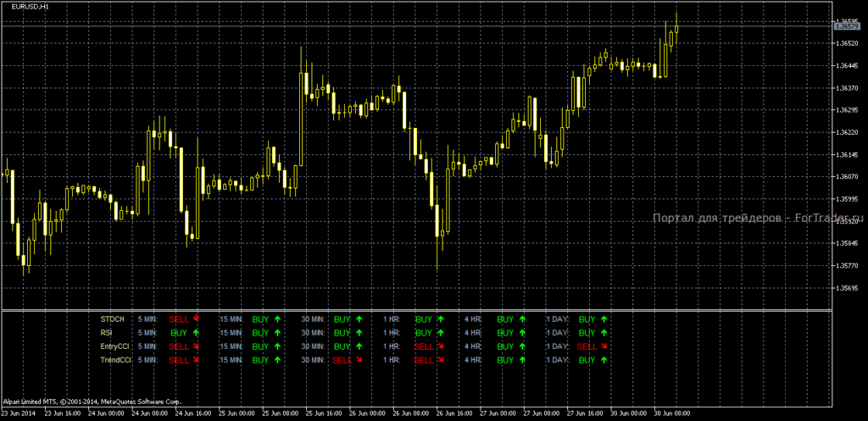The height and width of the screenshot is (421, 868).
Task: Click the EntryCCI 1 DAY red sell arrow
Action: click(604, 346)
